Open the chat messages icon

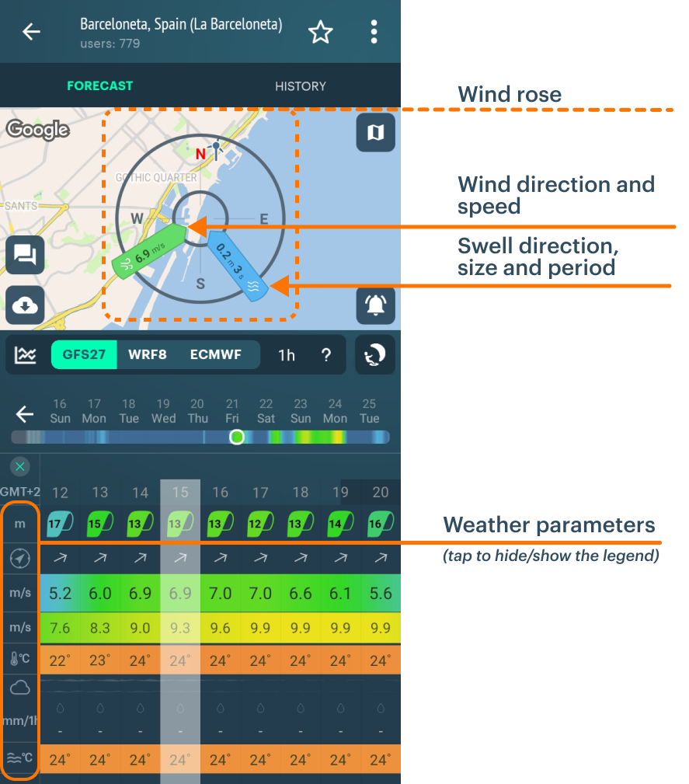25,254
